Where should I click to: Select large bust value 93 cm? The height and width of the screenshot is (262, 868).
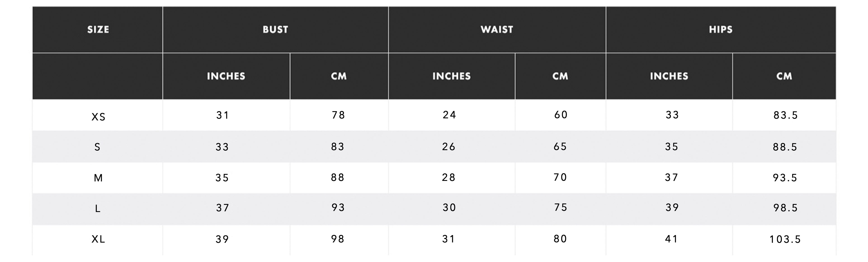tap(338, 207)
